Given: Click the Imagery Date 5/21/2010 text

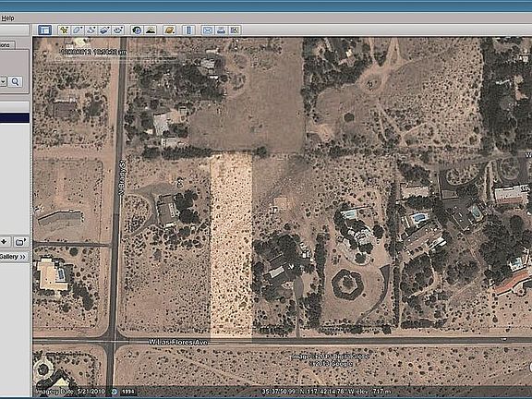Looking at the screenshot, I should (x=70, y=392).
